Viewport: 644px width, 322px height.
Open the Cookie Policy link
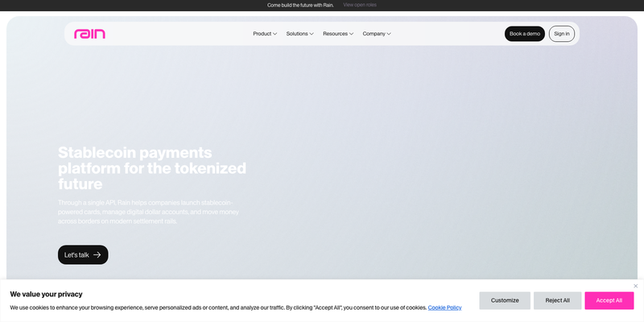(445, 308)
